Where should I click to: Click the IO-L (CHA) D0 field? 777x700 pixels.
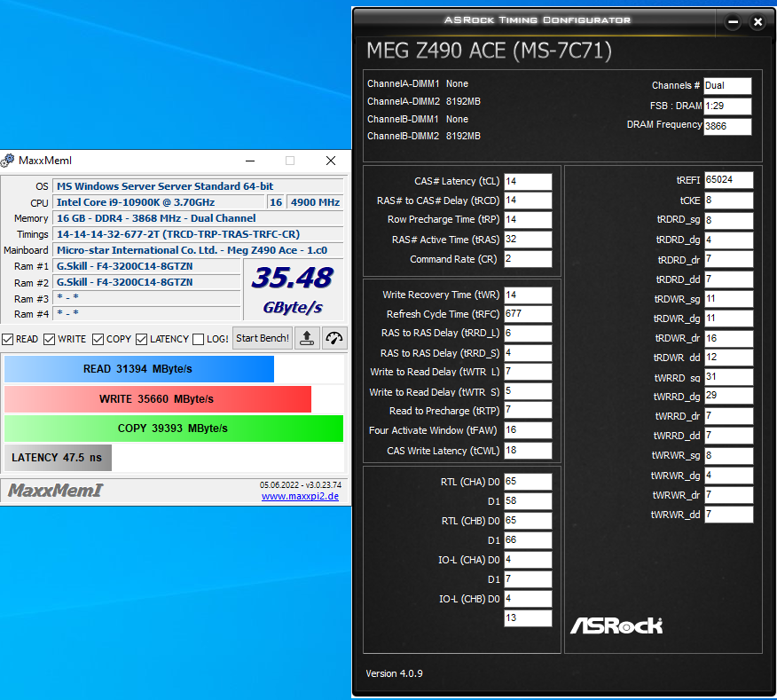tap(528, 560)
